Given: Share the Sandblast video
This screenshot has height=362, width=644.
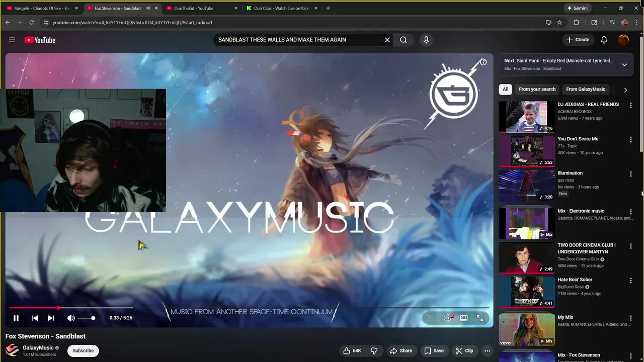Looking at the screenshot, I should point(401,350).
